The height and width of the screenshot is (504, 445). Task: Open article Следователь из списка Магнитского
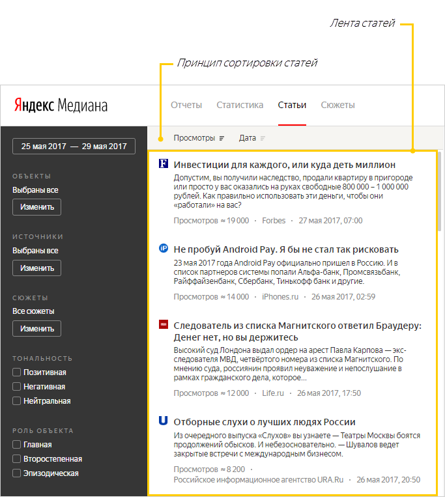[297, 331]
